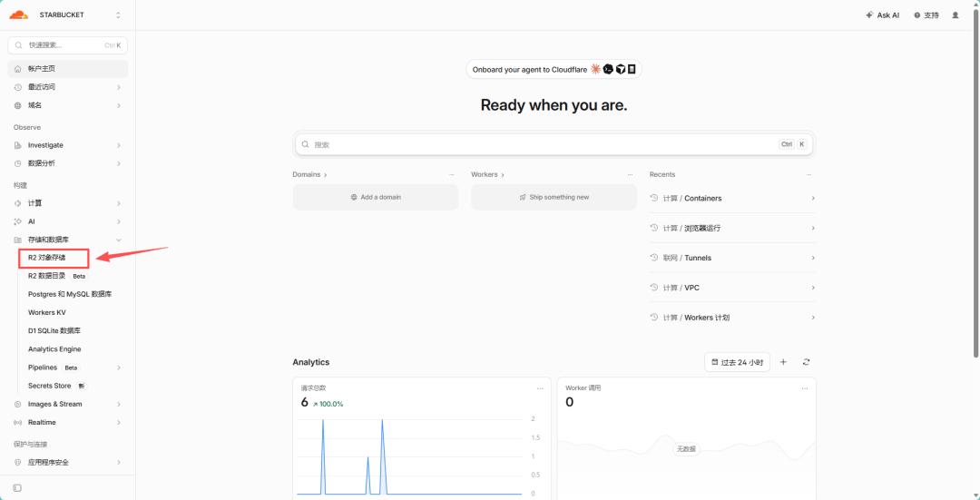Image resolution: width=980 pixels, height=500 pixels.
Task: Open the 请求总数 card options menu
Action: (x=540, y=388)
